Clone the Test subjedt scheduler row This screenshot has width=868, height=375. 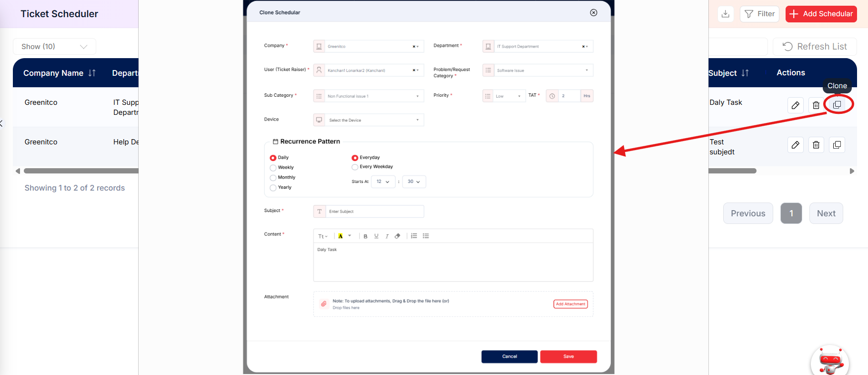(837, 145)
